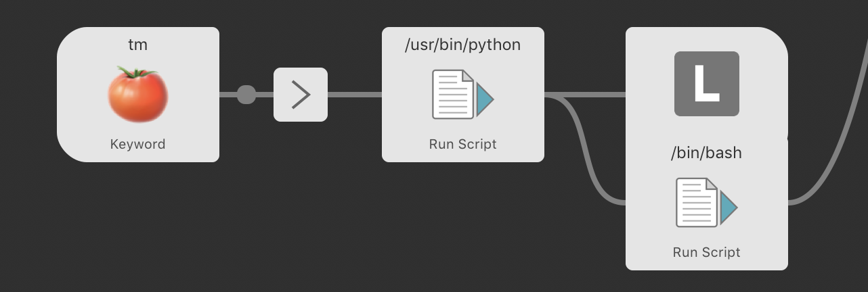Click the /bin/bash script document icon
868x292 pixels.
coord(697,203)
